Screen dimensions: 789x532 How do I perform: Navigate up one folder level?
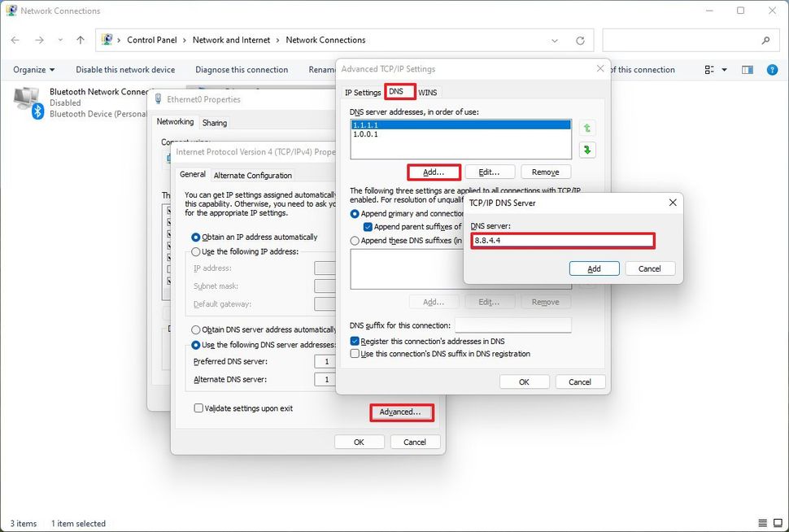[79, 39]
